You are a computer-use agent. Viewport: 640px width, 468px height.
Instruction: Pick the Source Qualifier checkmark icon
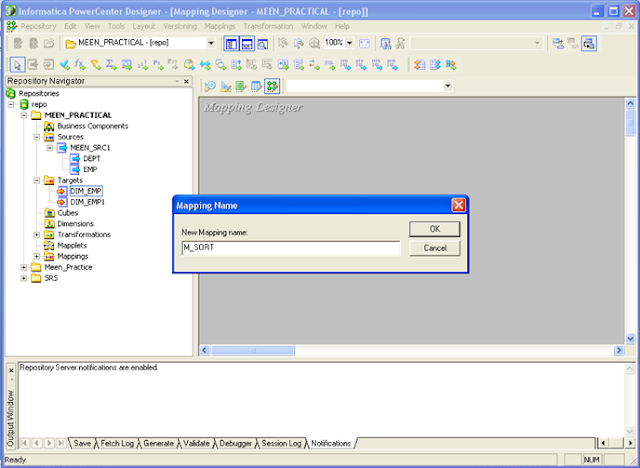tap(64, 64)
